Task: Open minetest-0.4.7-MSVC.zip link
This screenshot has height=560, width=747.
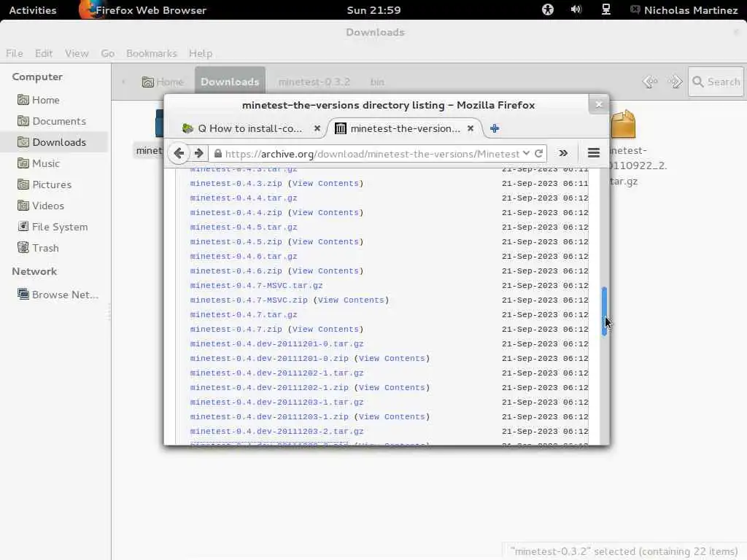Action: pos(249,300)
